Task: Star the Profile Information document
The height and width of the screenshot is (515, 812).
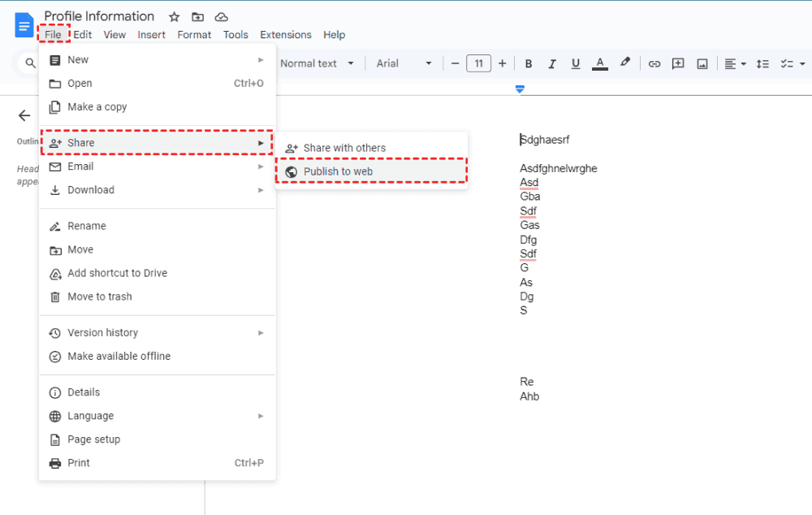Action: point(175,17)
